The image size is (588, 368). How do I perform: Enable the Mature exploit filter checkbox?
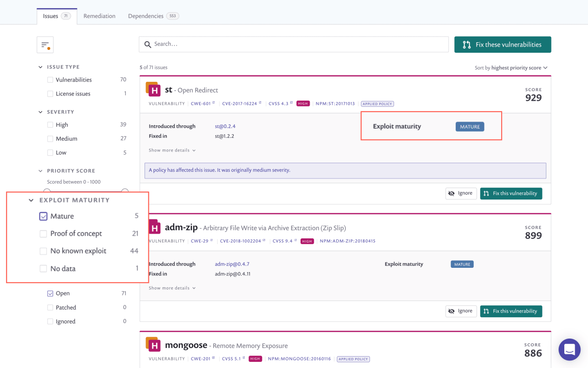click(43, 217)
